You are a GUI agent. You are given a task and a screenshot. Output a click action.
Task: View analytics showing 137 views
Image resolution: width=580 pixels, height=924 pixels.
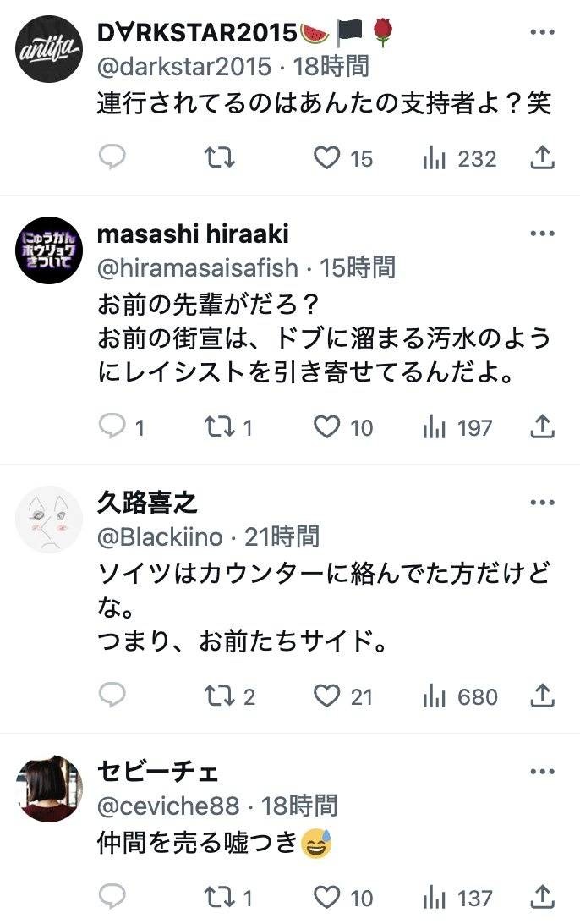pos(457,898)
